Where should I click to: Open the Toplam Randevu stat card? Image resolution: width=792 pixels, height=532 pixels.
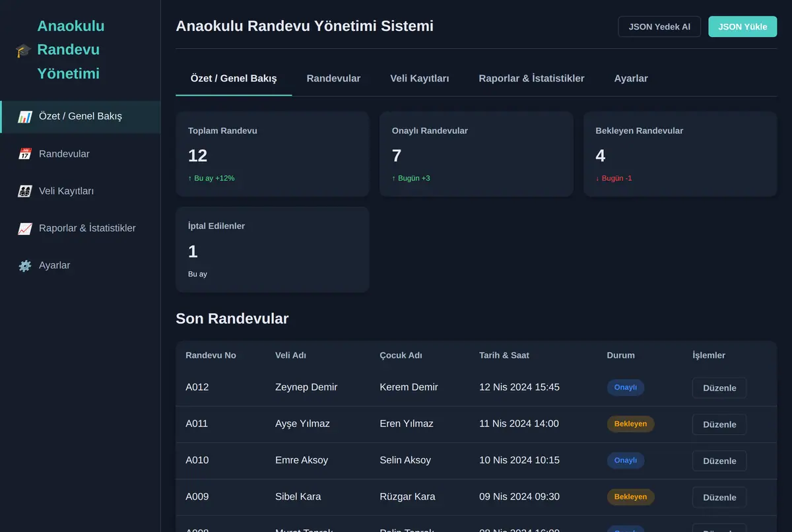tap(273, 154)
